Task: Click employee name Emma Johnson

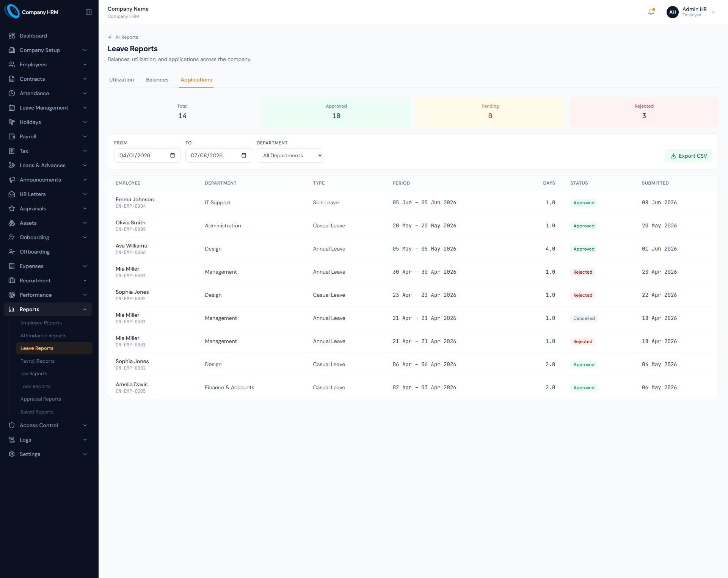Action: tap(135, 199)
